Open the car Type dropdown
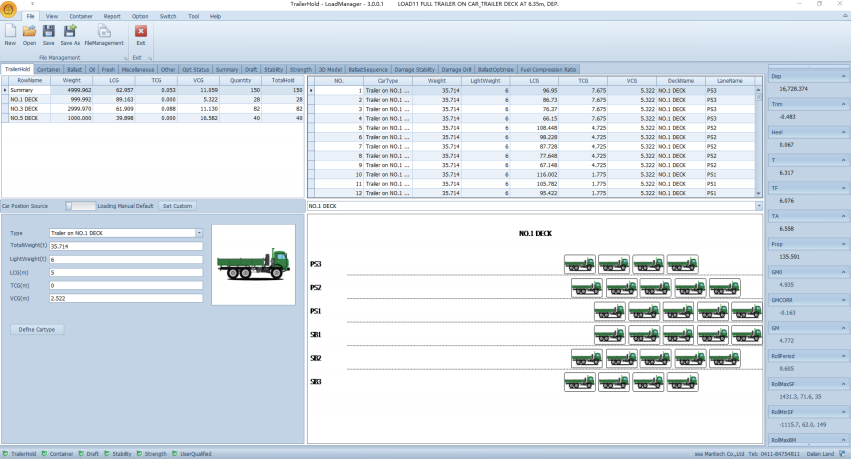The image size is (853, 460). [199, 232]
